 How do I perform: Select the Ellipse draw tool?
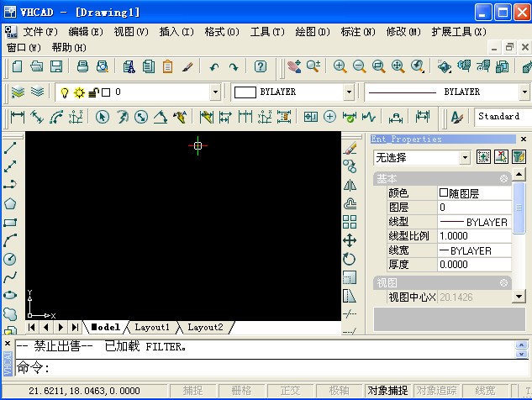(10, 295)
